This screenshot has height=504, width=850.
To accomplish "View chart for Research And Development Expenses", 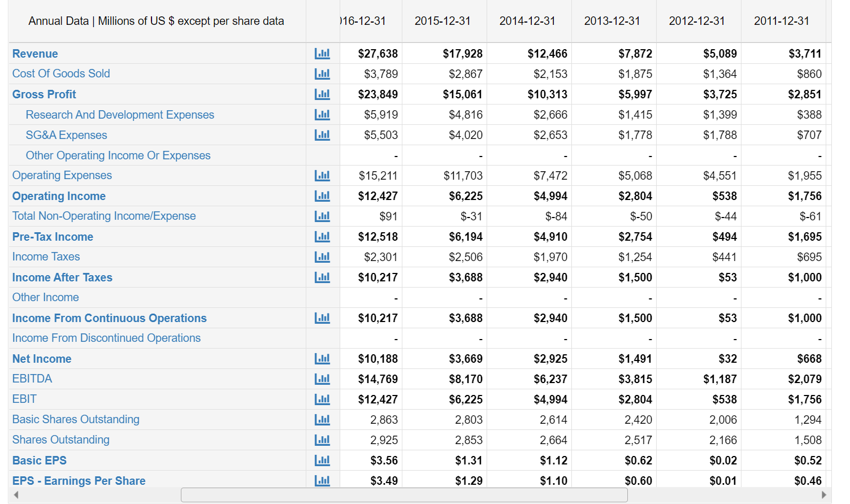I will click(322, 114).
